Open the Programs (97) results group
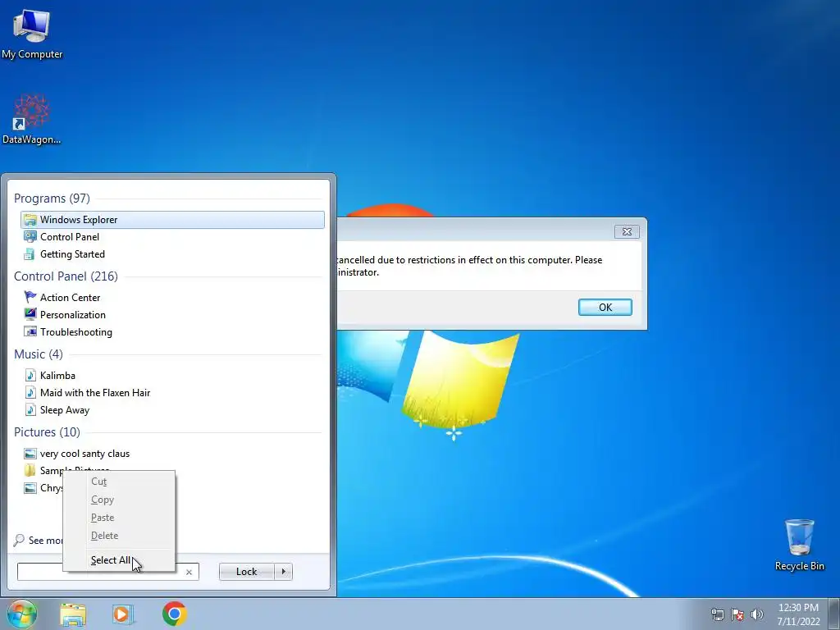Screen dimensions: 840x630 tap(52, 199)
